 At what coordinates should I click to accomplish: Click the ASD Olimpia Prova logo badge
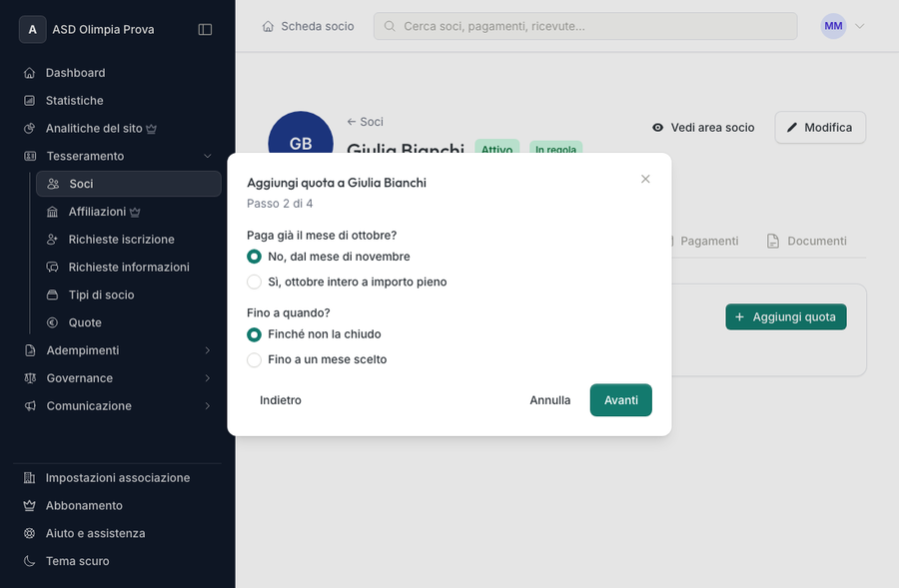pos(33,29)
